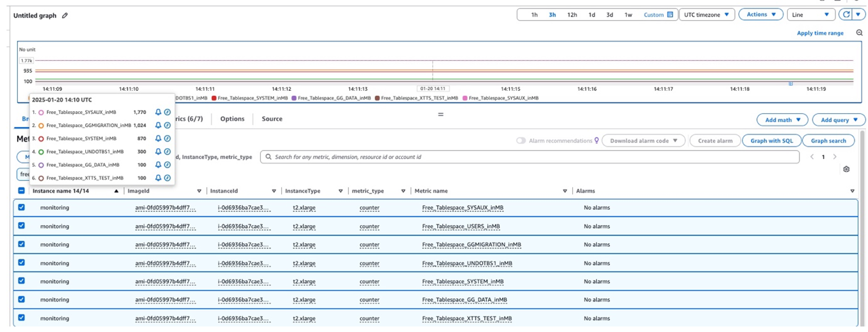Toggle the Alarm recommendations switch
Image resolution: width=868 pixels, height=332 pixels.
521,141
